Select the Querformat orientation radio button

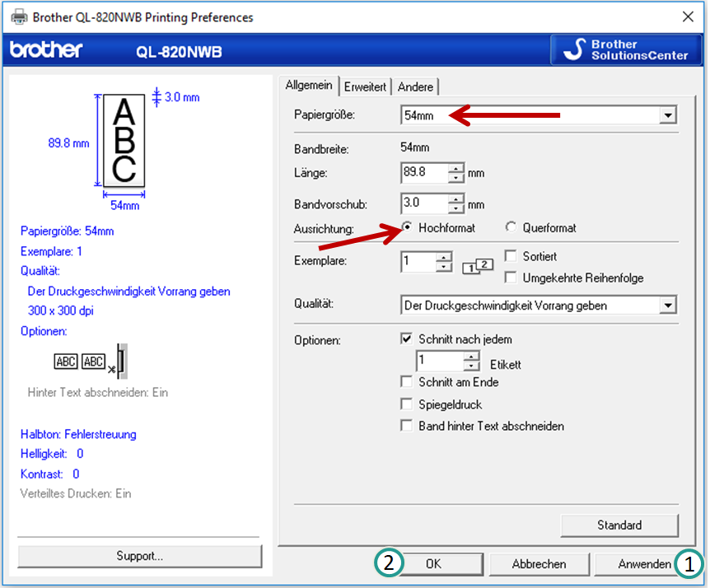pyautogui.click(x=511, y=226)
